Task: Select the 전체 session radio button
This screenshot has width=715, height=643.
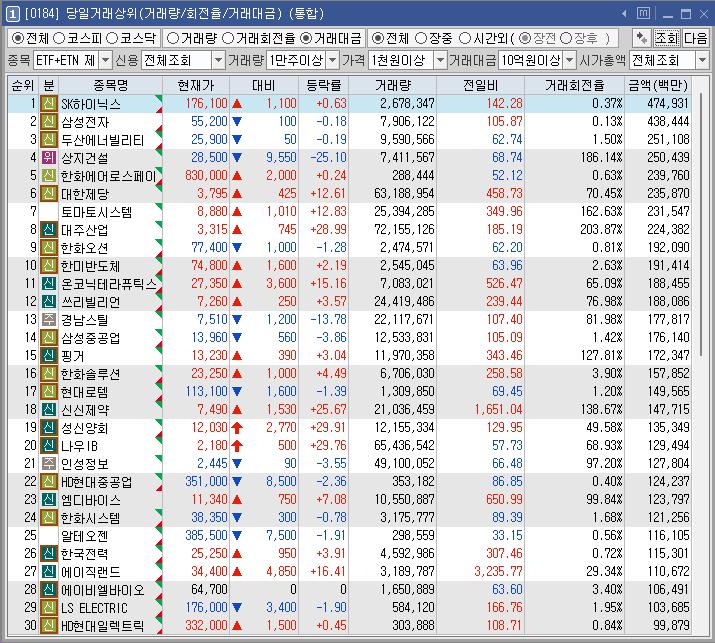Action: click(x=378, y=38)
